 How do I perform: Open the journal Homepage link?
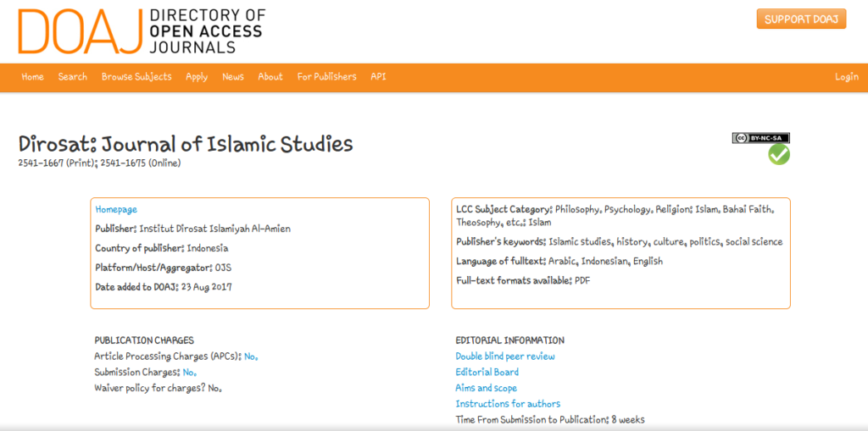click(116, 209)
